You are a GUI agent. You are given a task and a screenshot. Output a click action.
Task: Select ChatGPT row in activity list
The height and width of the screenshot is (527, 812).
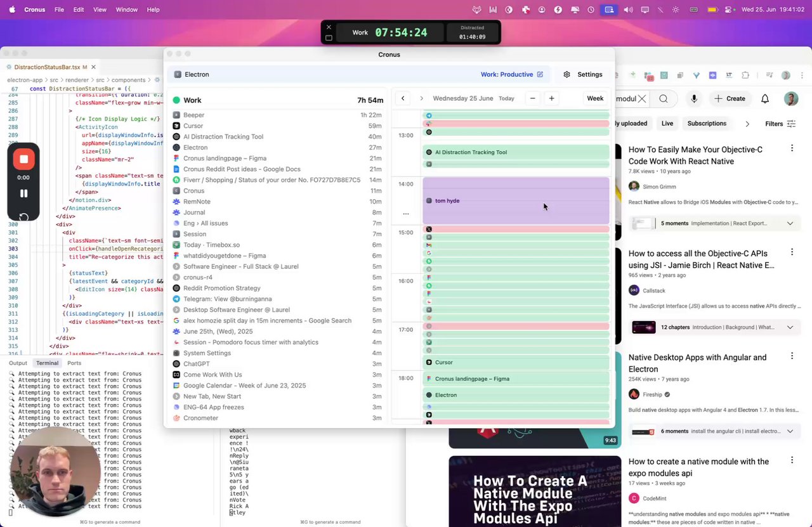278,363
